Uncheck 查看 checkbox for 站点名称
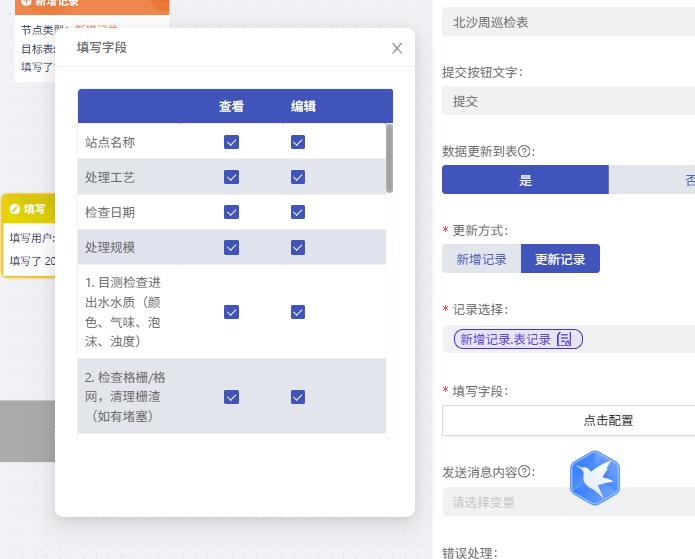The image size is (695, 559). click(231, 142)
